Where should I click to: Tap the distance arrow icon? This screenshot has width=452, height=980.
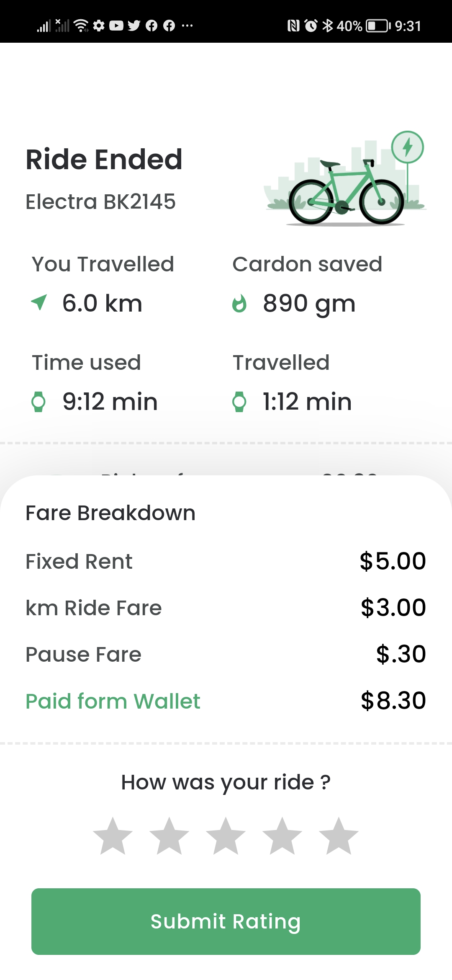[x=39, y=302]
